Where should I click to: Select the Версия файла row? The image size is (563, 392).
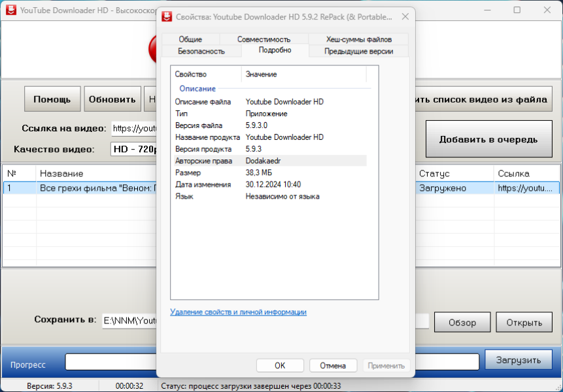[270, 125]
